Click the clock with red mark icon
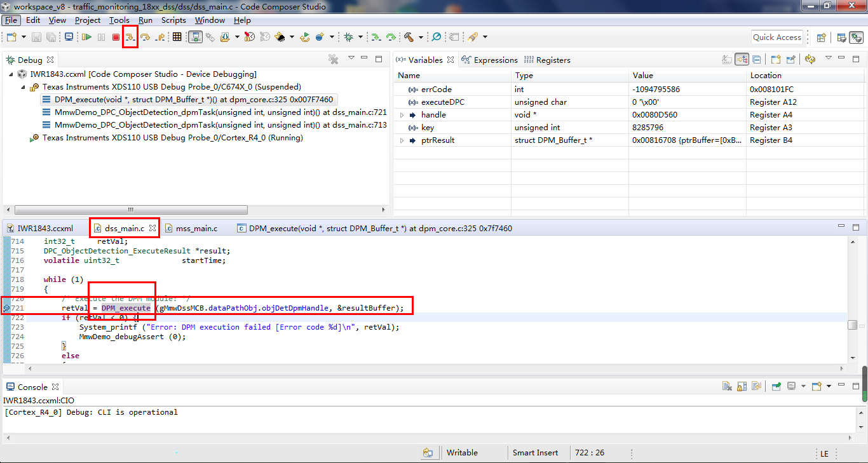Image resolution: width=868 pixels, height=463 pixels. (x=249, y=37)
